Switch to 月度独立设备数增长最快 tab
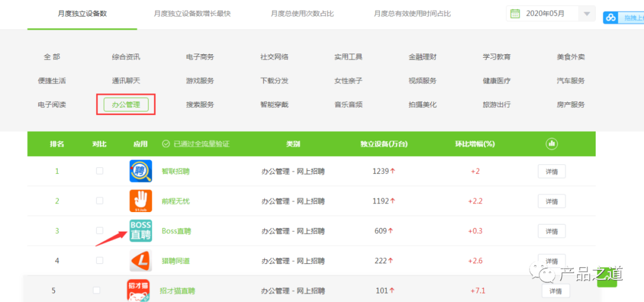Image resolution: width=644 pixels, height=302 pixels. [x=192, y=14]
